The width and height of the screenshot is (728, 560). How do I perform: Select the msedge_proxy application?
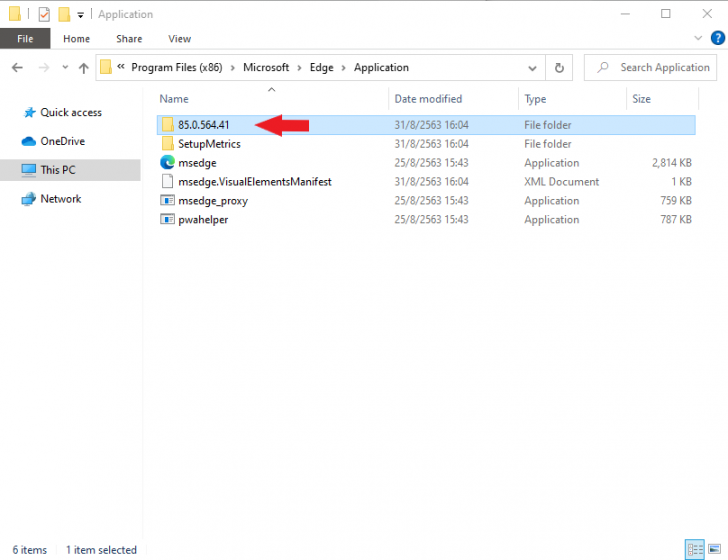point(426,201)
